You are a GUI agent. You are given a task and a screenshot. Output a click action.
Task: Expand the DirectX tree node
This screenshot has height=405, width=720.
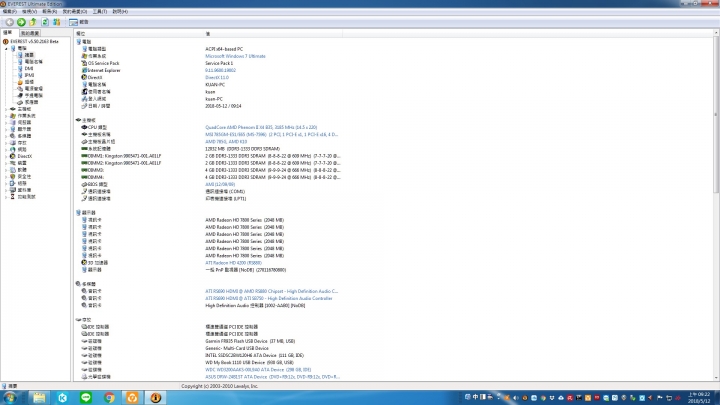[x=6, y=157]
